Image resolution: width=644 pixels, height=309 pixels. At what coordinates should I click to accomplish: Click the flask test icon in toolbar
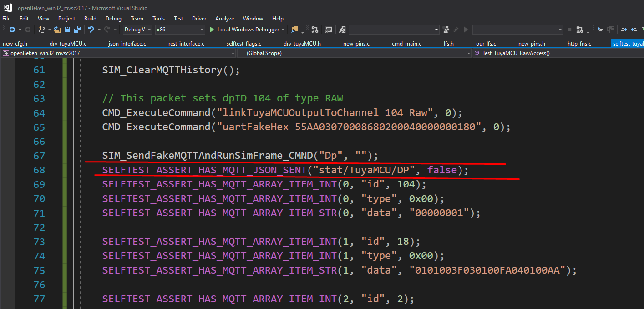pos(446,30)
